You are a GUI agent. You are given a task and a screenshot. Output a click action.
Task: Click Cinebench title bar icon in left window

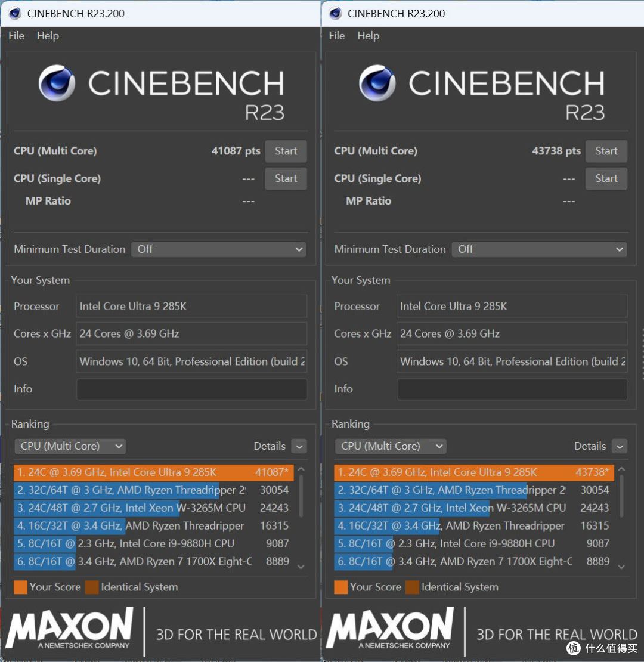point(15,14)
